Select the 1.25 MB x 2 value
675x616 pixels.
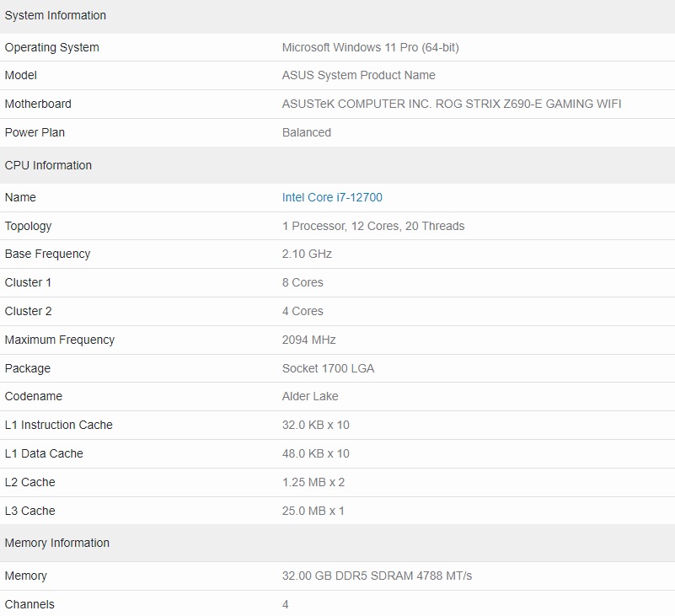click(x=313, y=482)
